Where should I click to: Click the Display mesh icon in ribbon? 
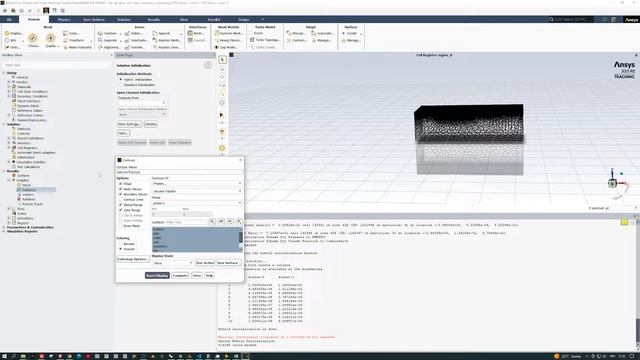[x=7, y=33]
